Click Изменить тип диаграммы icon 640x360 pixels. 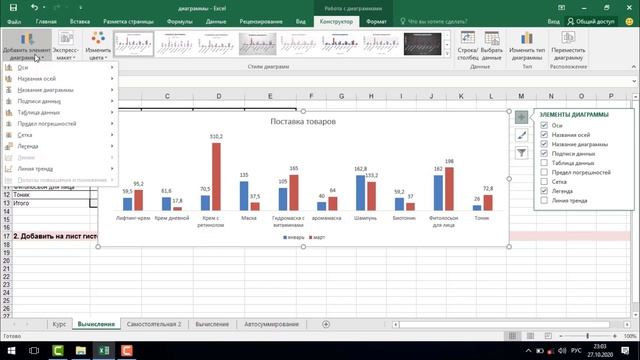[x=527, y=46]
